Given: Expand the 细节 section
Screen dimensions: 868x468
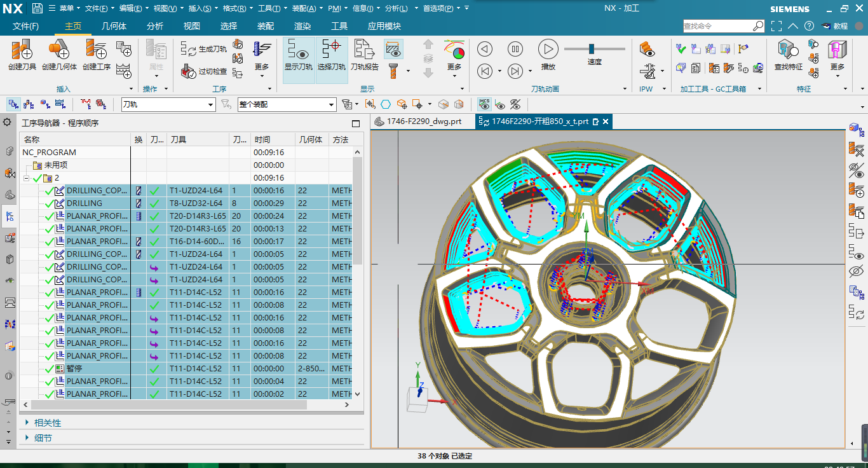Looking at the screenshot, I should [x=27, y=438].
